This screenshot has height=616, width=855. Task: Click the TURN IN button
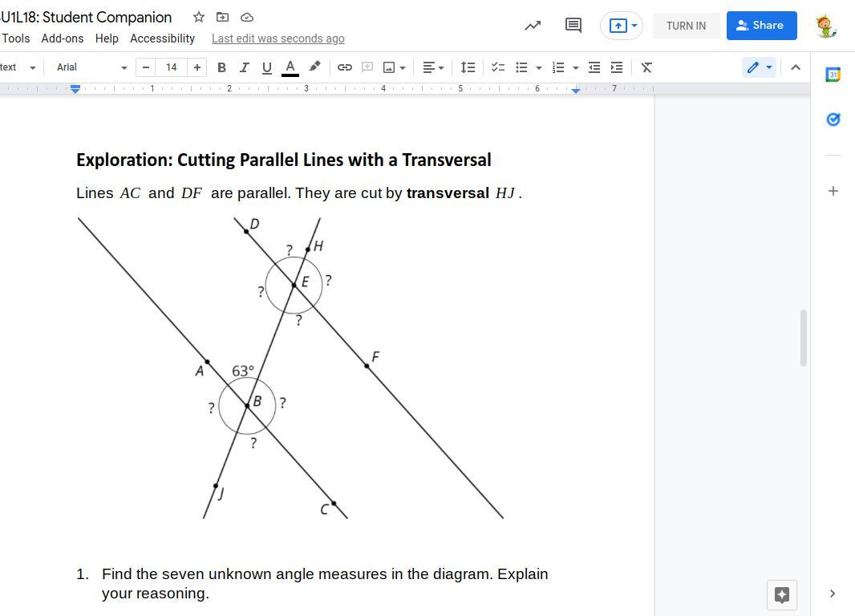(686, 26)
